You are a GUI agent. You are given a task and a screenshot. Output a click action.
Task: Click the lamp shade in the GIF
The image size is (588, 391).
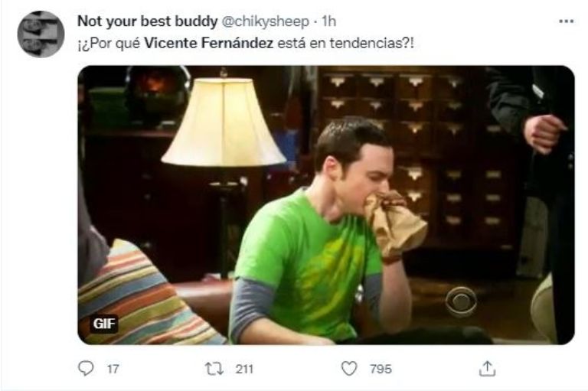click(224, 122)
